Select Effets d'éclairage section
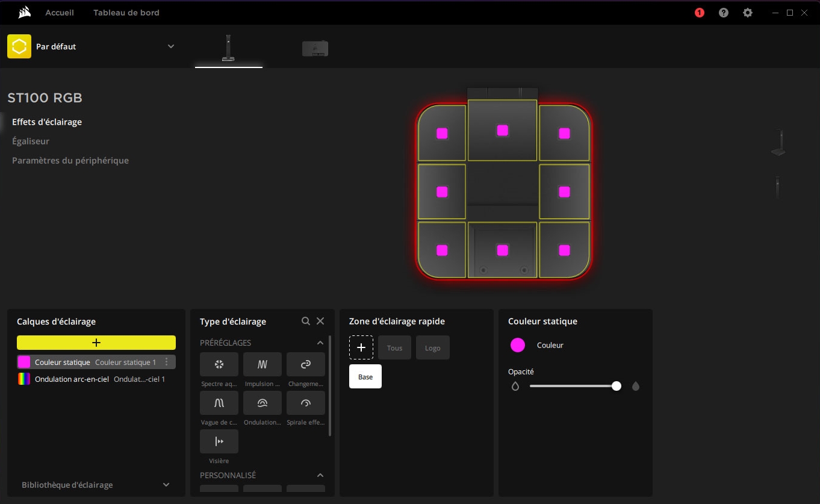The height and width of the screenshot is (504, 820). tap(47, 122)
